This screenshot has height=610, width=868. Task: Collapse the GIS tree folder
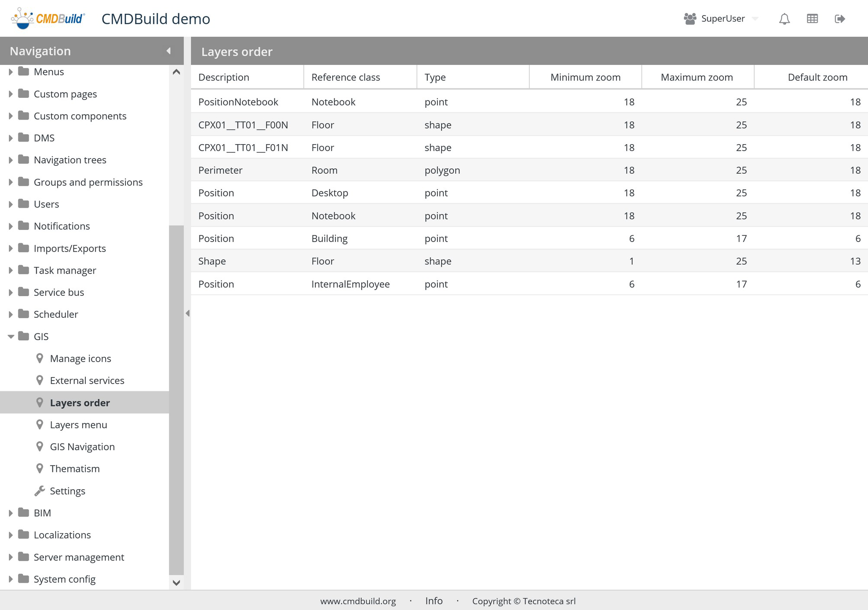click(11, 336)
